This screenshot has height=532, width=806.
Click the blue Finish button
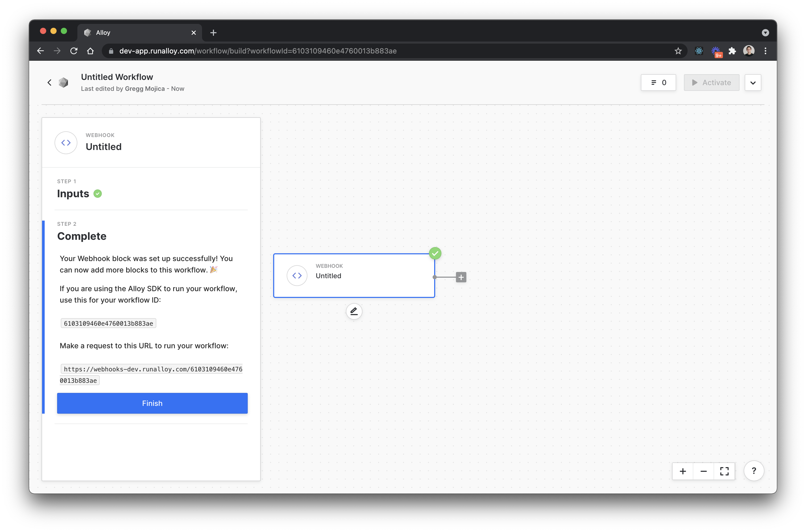tap(152, 403)
